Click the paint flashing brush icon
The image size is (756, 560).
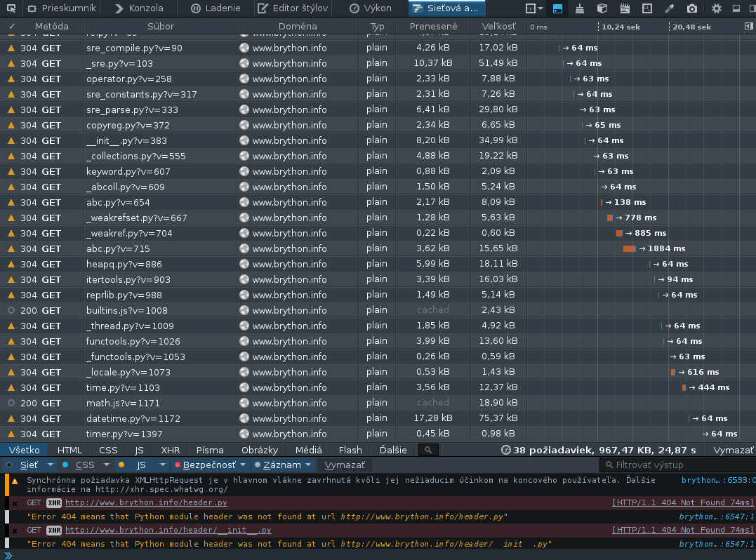click(x=580, y=8)
